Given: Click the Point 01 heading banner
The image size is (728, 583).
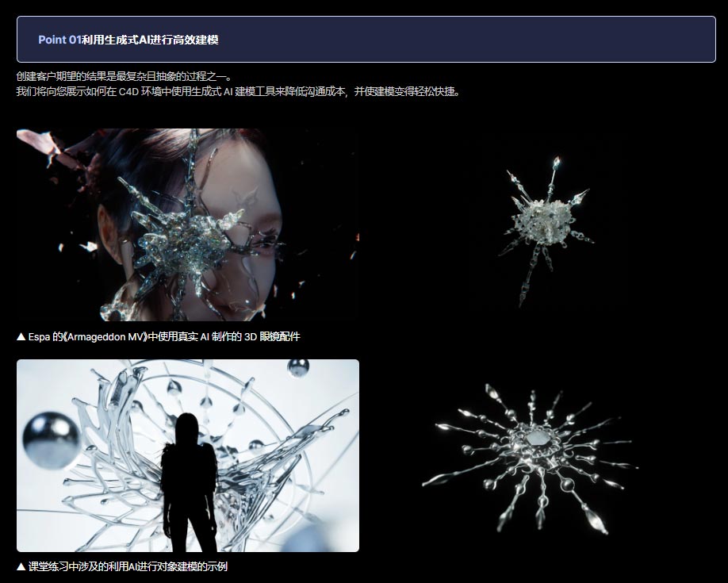Looking at the screenshot, I should pos(366,40).
